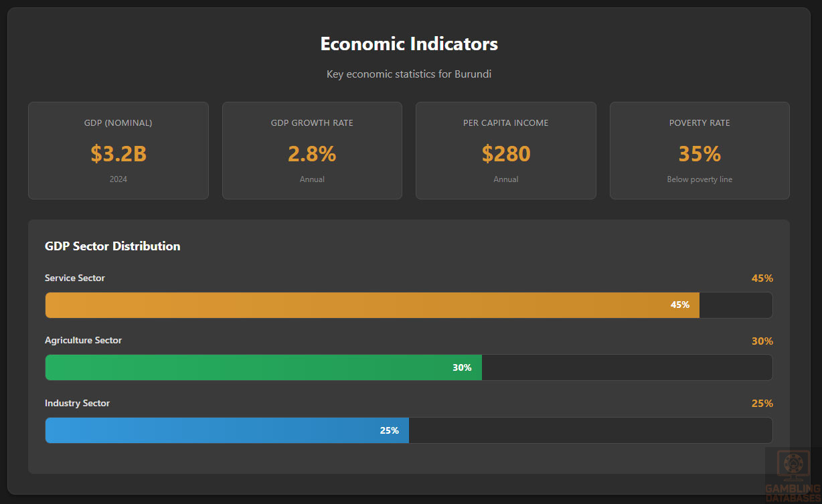Click the Service Sector label
The width and height of the screenshot is (822, 504).
(75, 278)
